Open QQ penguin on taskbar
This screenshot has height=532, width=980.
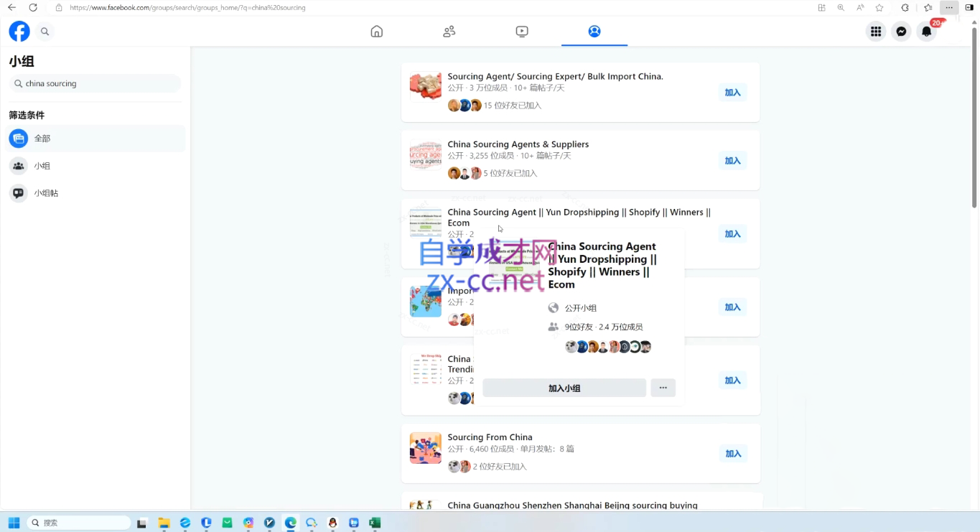point(332,523)
